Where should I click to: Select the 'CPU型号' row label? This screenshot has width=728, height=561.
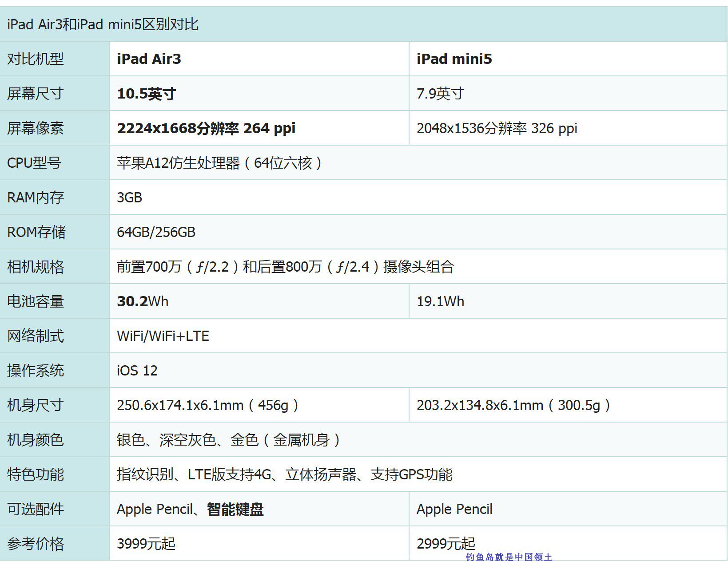pyautogui.click(x=34, y=162)
